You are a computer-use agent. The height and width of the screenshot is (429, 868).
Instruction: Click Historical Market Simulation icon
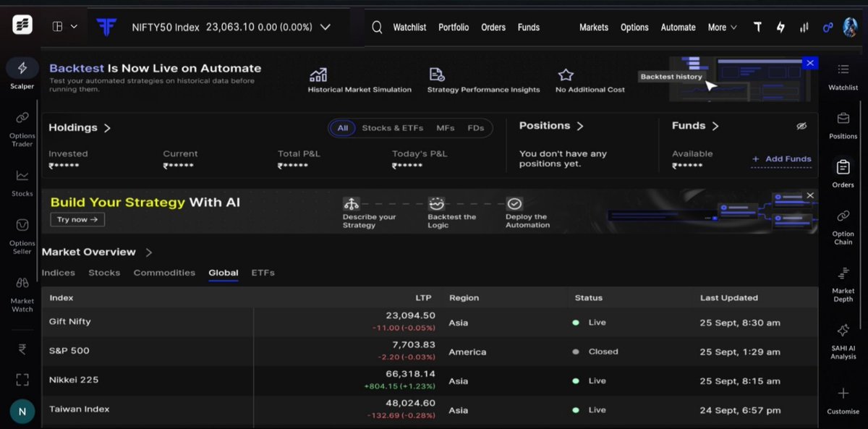[x=318, y=75]
